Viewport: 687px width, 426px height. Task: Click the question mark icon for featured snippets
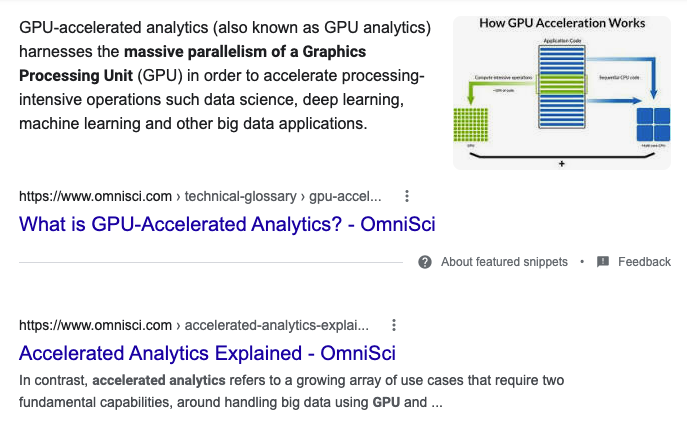click(x=425, y=262)
